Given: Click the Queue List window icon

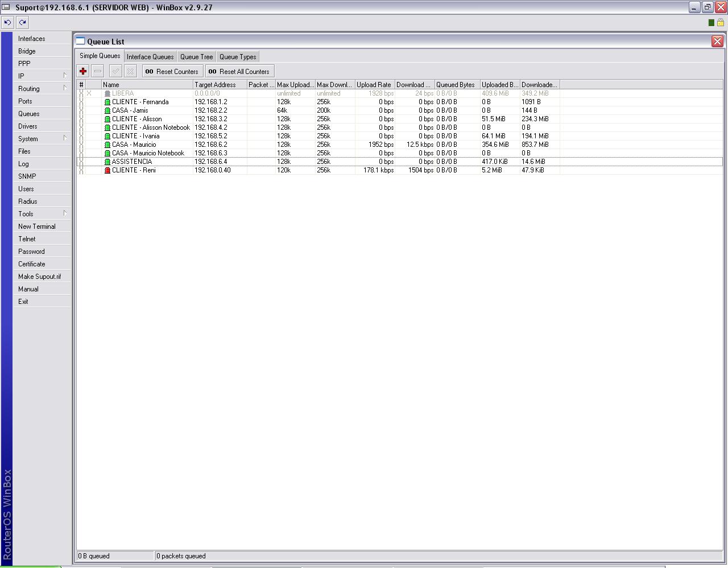Looking at the screenshot, I should tap(81, 41).
